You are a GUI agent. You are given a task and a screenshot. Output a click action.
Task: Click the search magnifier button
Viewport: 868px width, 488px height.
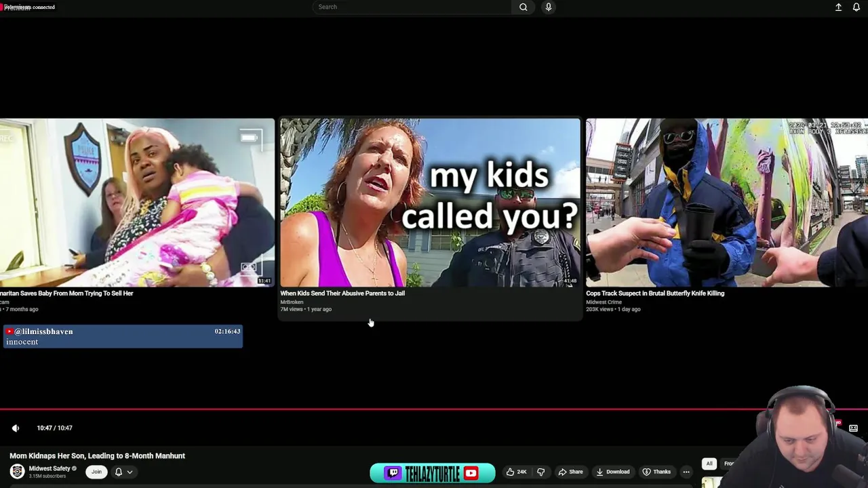(523, 7)
